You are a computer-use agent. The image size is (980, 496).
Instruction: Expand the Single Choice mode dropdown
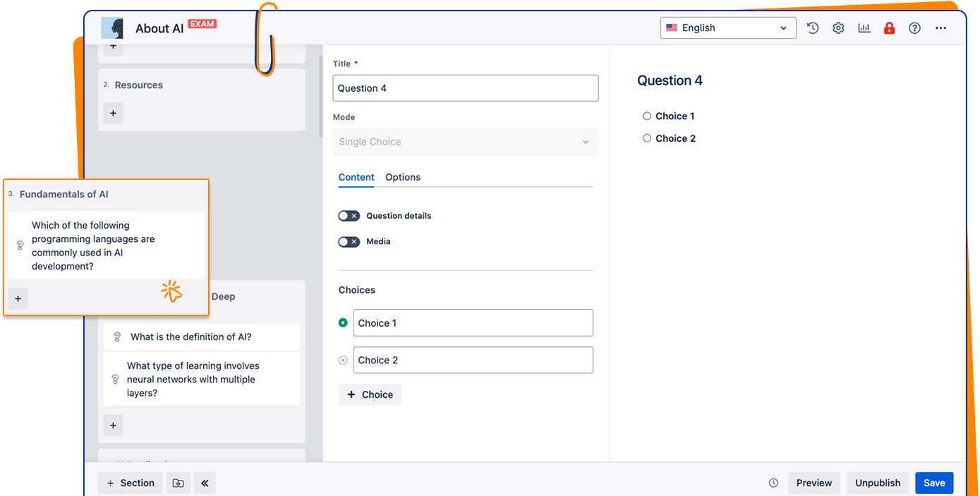click(465, 142)
